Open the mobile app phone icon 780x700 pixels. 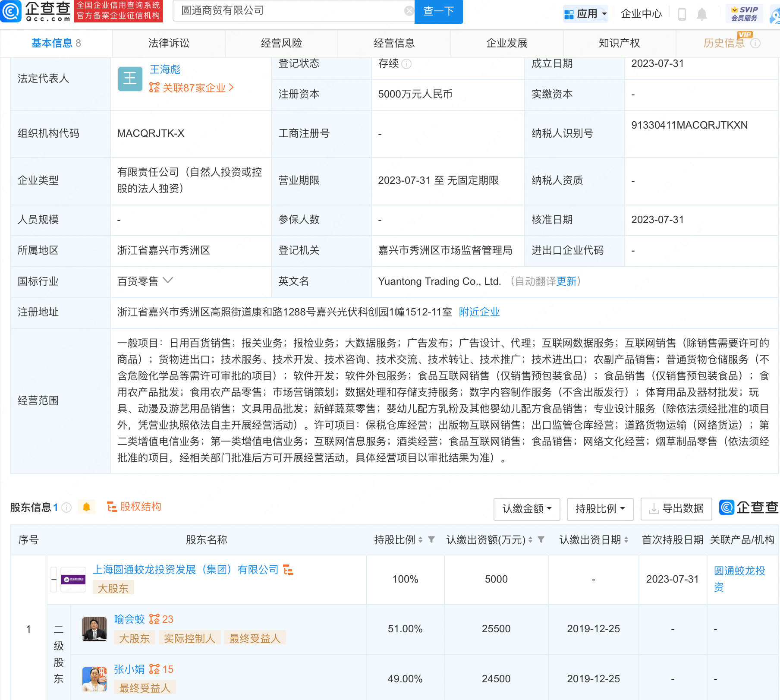click(682, 14)
